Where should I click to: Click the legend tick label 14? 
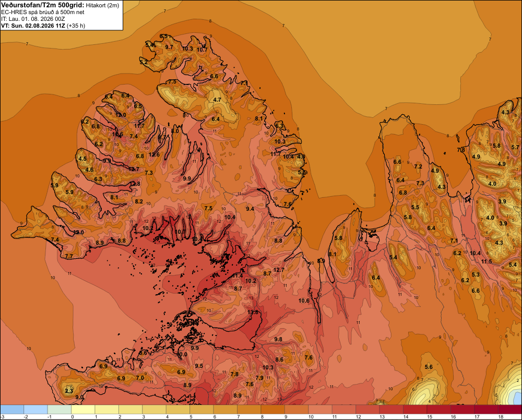click(406, 417)
